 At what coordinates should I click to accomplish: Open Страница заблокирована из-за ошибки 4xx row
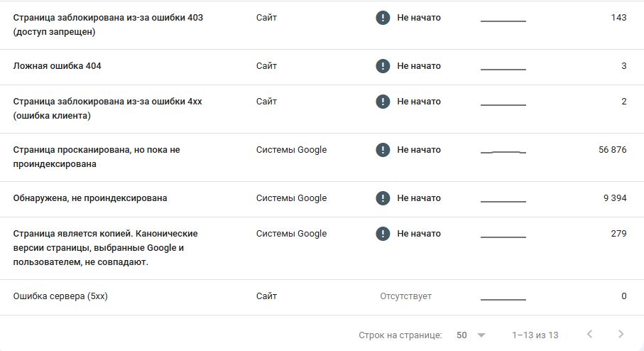click(322, 109)
